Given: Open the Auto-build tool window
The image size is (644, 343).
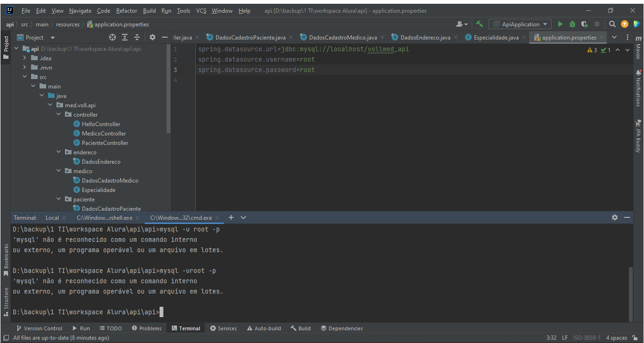Looking at the screenshot, I should point(263,328).
